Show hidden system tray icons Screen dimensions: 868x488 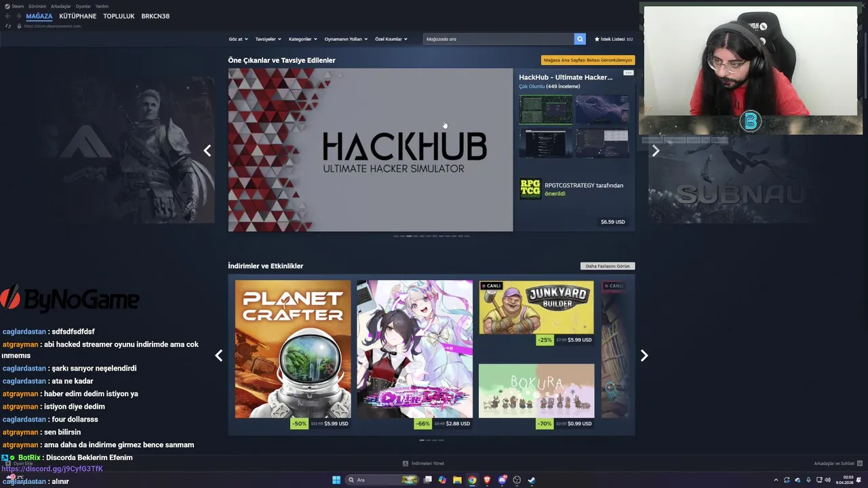[x=776, y=480]
